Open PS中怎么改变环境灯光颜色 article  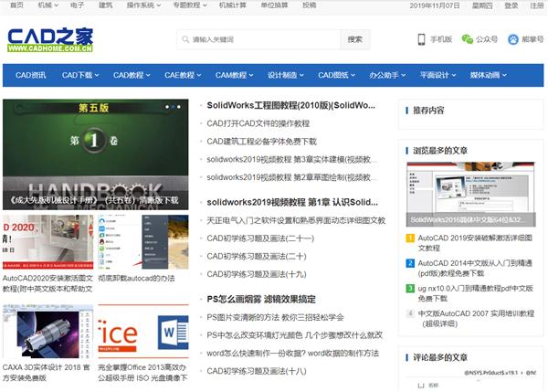(x=294, y=335)
